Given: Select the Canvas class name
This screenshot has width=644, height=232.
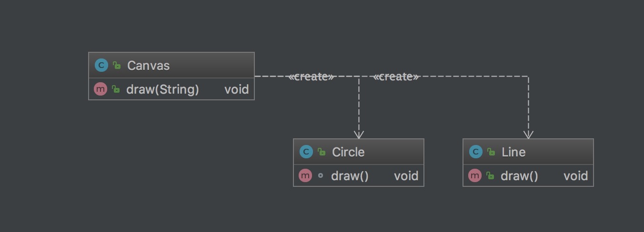Looking at the screenshot, I should (x=148, y=66).
